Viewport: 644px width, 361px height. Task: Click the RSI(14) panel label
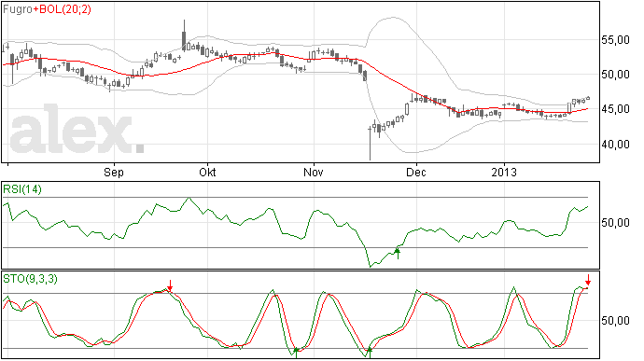pos(22,189)
